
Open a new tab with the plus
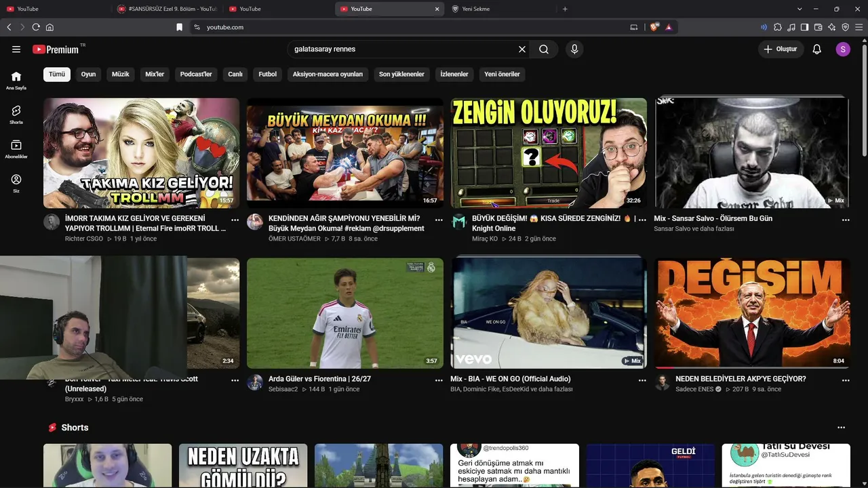click(565, 9)
